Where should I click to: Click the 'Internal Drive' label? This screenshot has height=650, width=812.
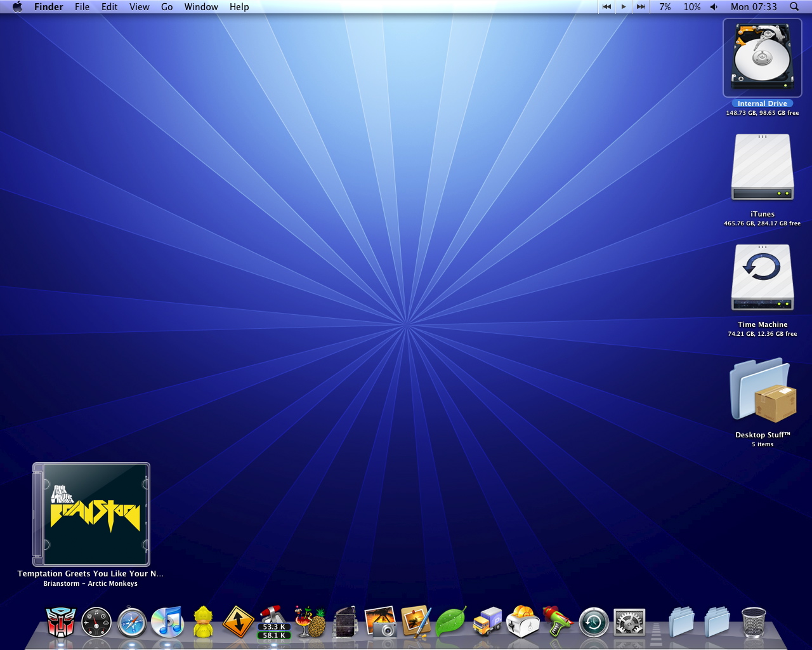point(762,103)
